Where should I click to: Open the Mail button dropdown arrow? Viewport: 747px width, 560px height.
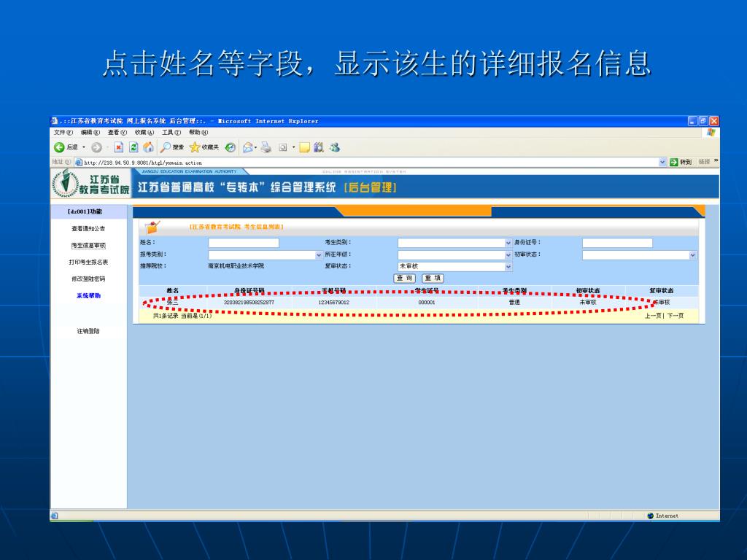[x=256, y=147]
